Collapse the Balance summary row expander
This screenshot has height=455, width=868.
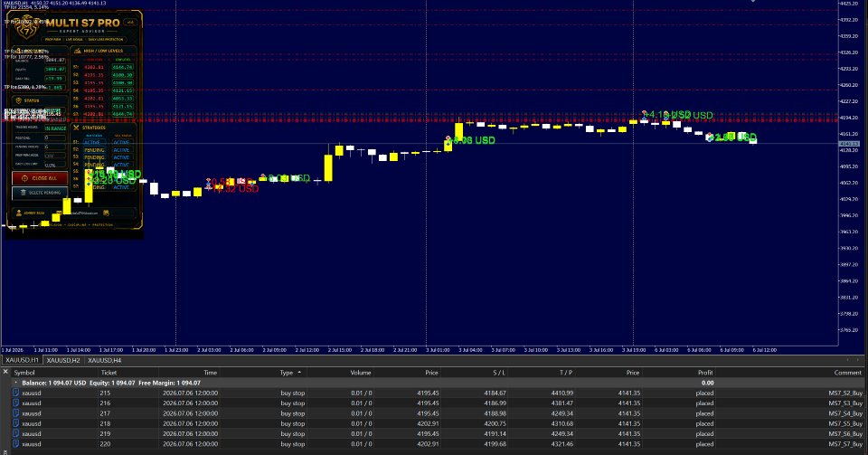15,383
